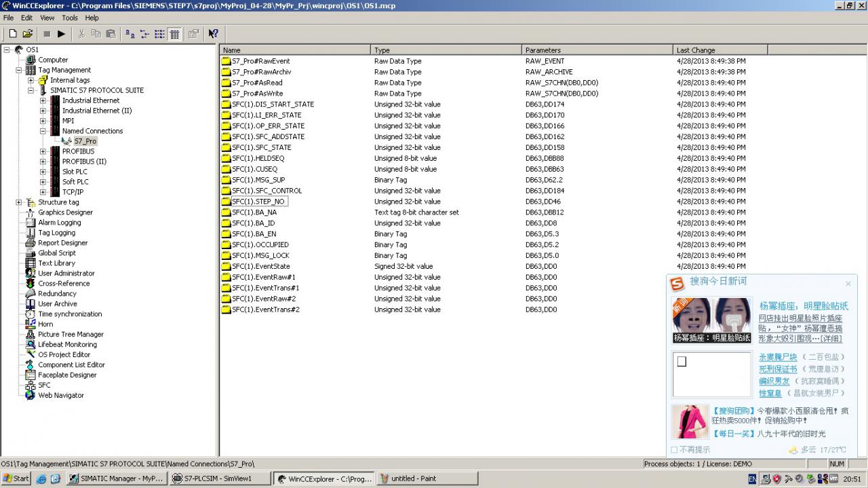Click the Deactivate runtime stop icon
868x488 pixels.
(47, 34)
